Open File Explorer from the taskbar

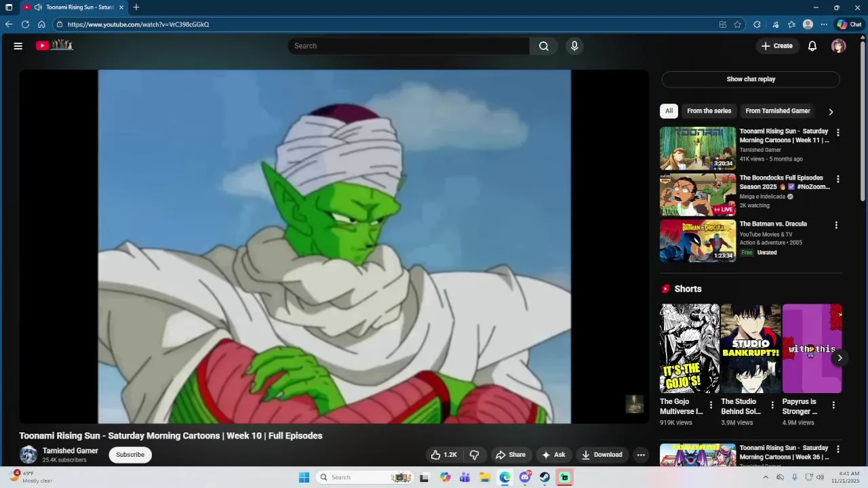click(485, 477)
